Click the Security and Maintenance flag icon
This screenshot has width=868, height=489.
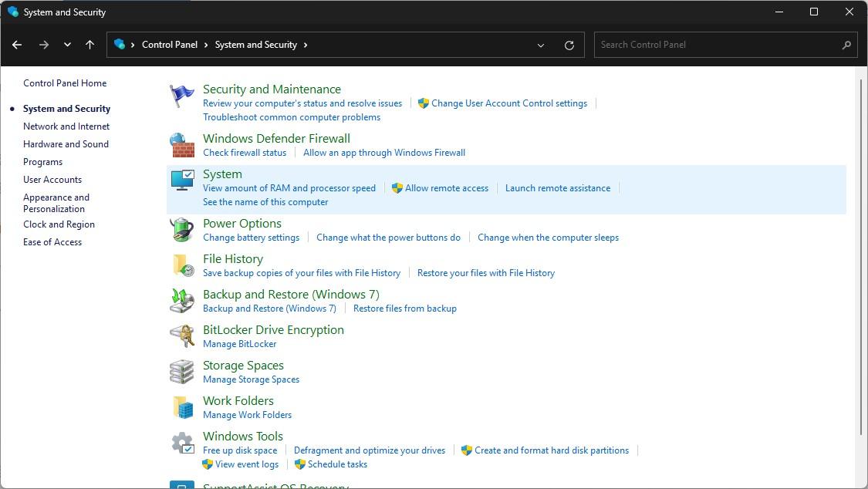181,96
